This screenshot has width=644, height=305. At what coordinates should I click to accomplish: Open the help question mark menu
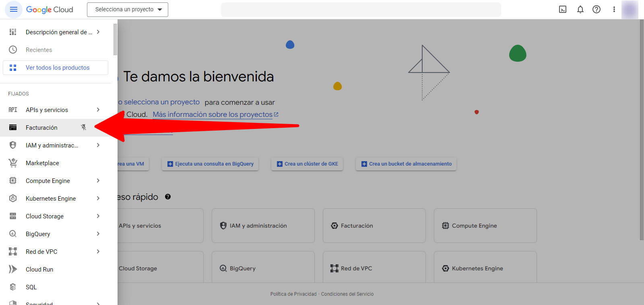coord(597,9)
